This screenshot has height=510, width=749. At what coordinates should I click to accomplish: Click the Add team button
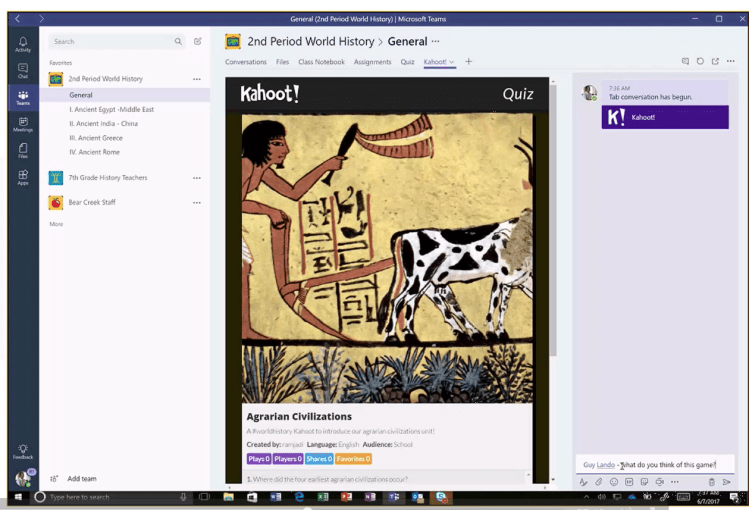(x=75, y=478)
